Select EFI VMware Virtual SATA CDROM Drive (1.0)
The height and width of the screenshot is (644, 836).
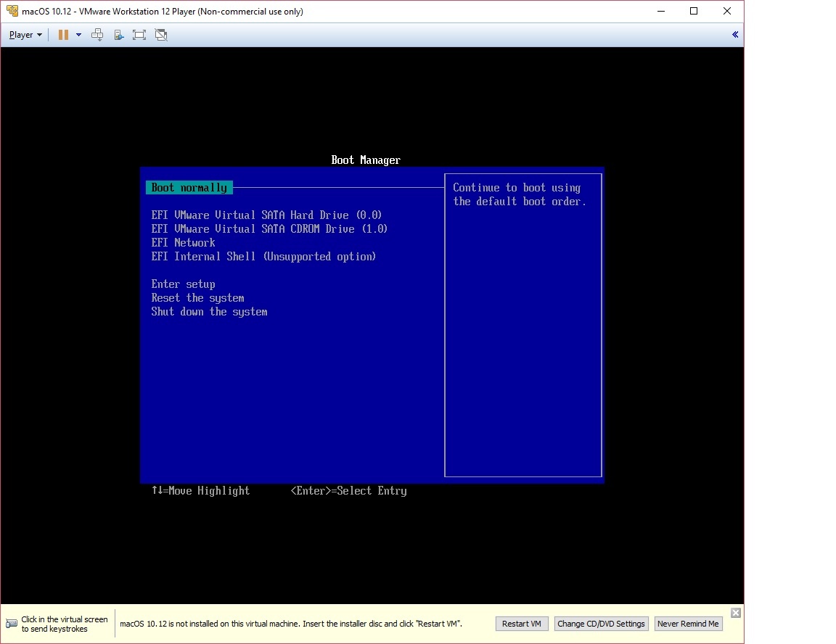pos(269,229)
